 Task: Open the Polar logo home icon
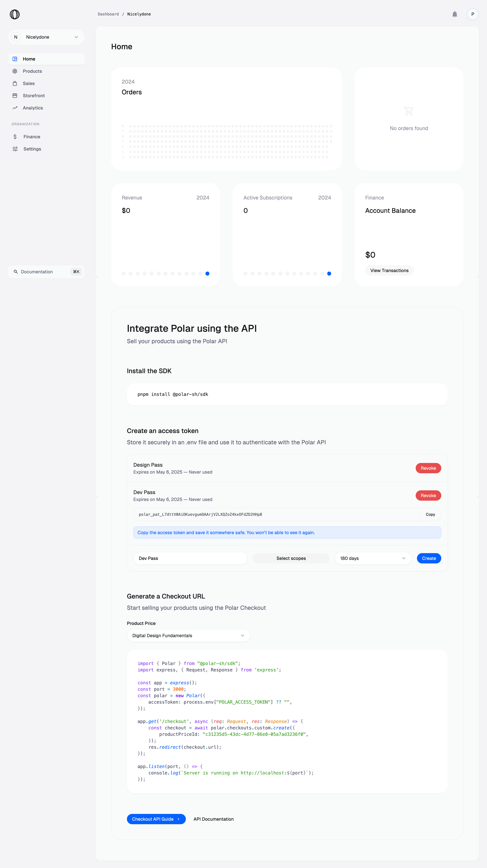point(14,14)
